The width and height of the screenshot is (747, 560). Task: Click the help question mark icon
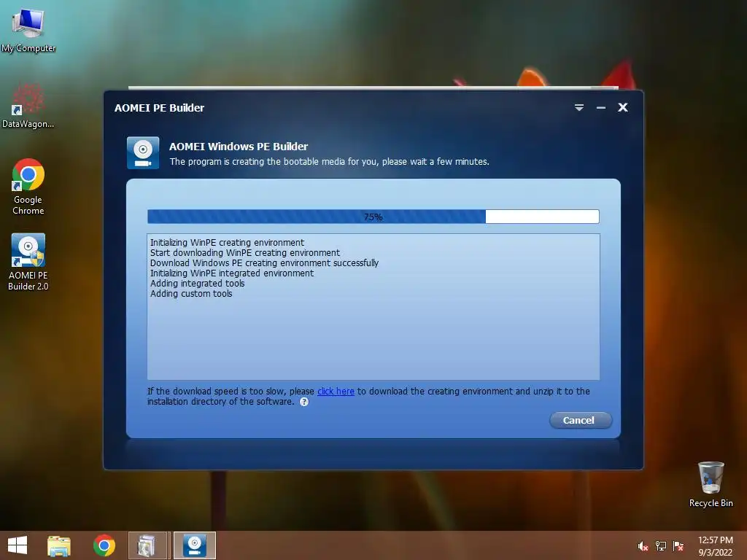(304, 402)
